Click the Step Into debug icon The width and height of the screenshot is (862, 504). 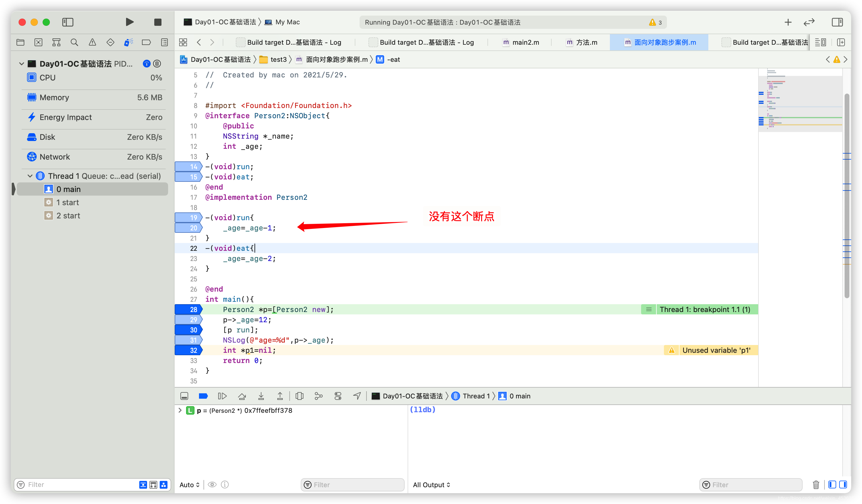pos(261,396)
